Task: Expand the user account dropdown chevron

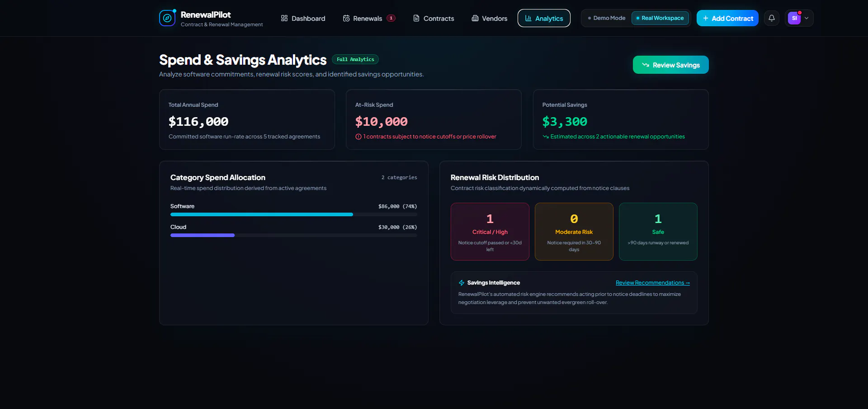Action: [807, 18]
